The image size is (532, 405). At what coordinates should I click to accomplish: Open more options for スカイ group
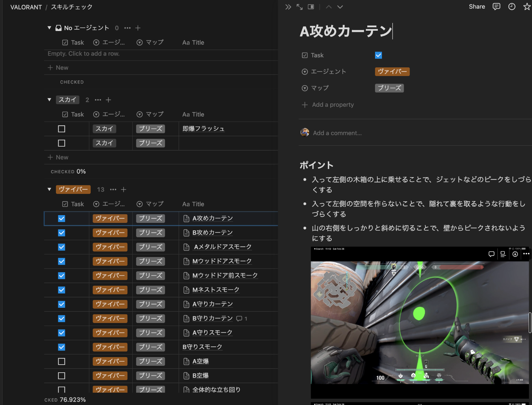[98, 100]
